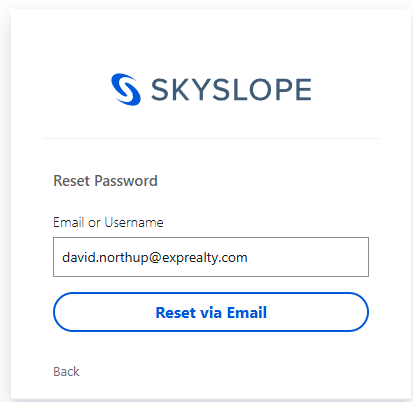Viewport: 413px width, 402px height.
Task: Place cursor after exprealty.com in email box
Action: click(248, 258)
